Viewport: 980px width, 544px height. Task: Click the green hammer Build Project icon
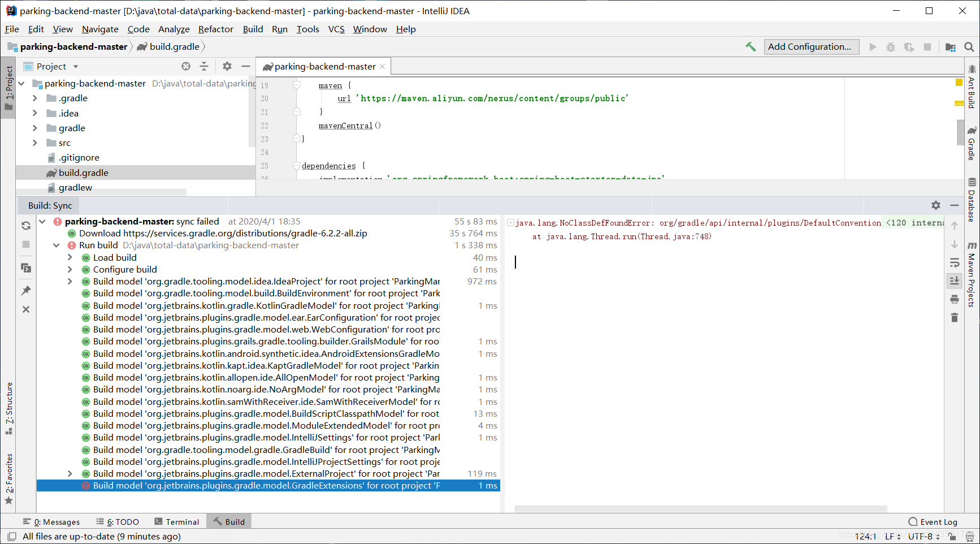tap(751, 47)
